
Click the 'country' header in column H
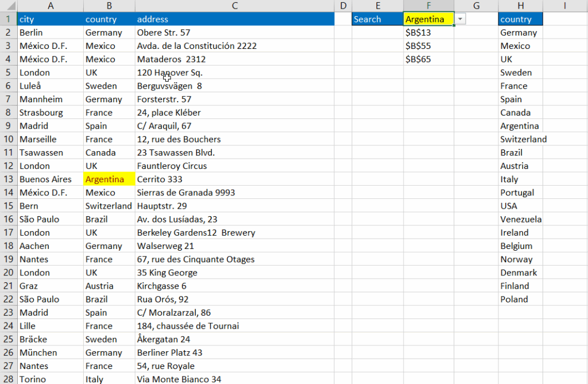(520, 19)
